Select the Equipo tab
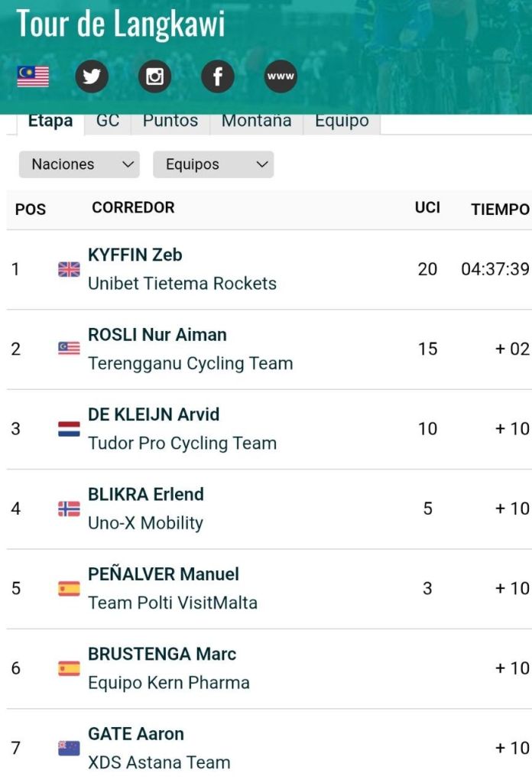 coord(342,122)
